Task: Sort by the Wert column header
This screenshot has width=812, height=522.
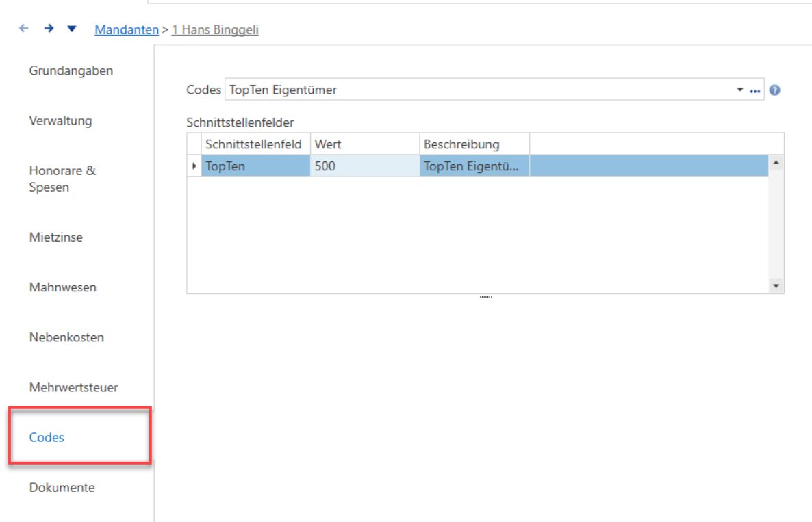Action: tap(365, 144)
